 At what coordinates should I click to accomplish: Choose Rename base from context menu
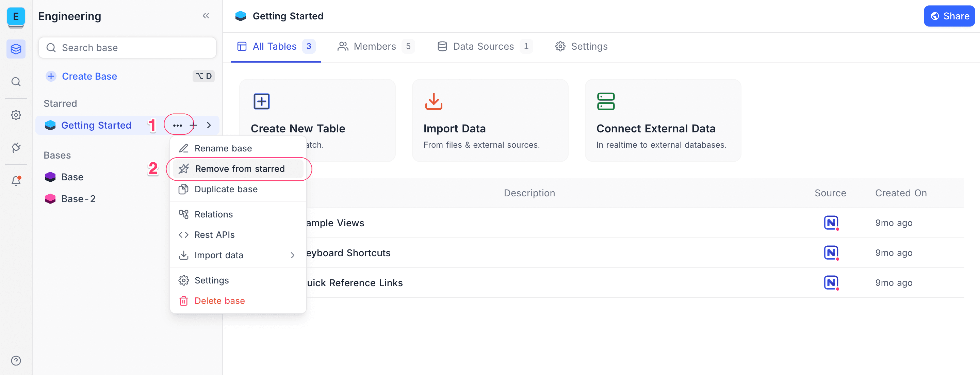coord(223,148)
